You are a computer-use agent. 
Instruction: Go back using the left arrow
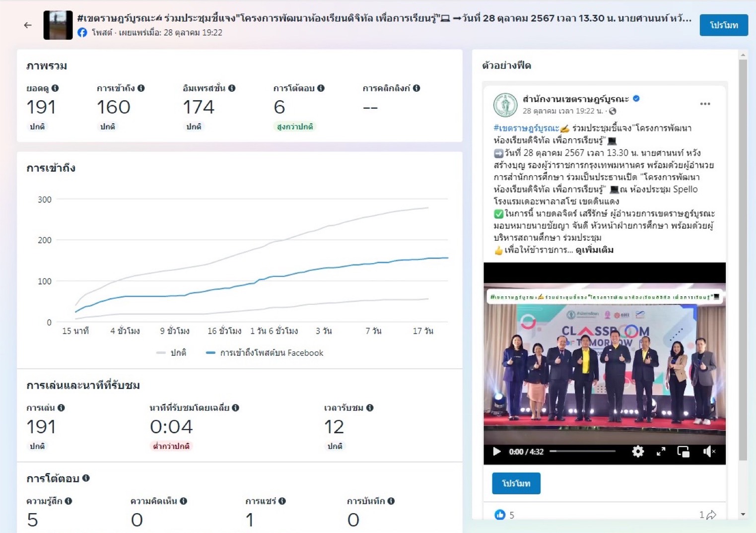pyautogui.click(x=28, y=25)
